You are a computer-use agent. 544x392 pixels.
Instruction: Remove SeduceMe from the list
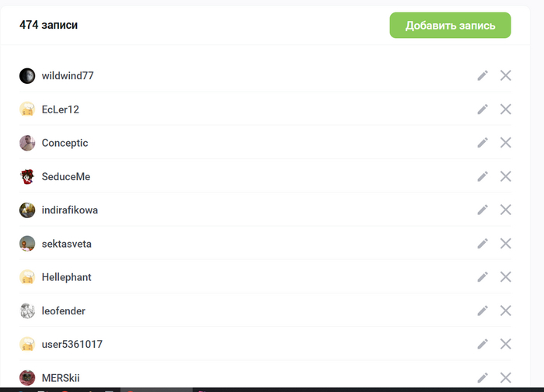tap(505, 176)
